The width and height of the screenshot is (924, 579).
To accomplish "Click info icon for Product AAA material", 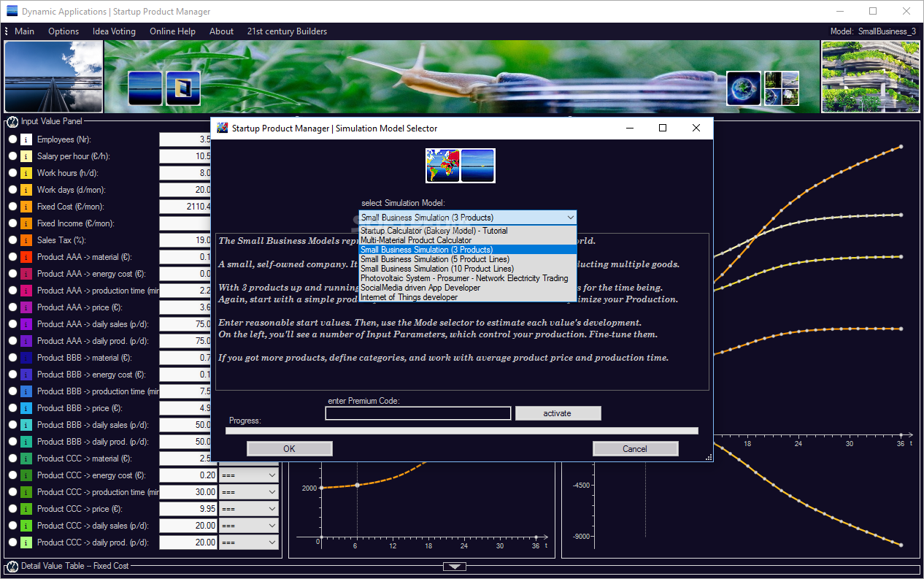I will pyautogui.click(x=26, y=257).
